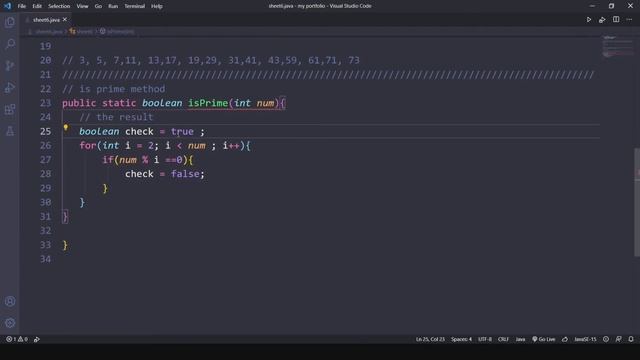Change the UTF-8 file encoding

[485, 339]
